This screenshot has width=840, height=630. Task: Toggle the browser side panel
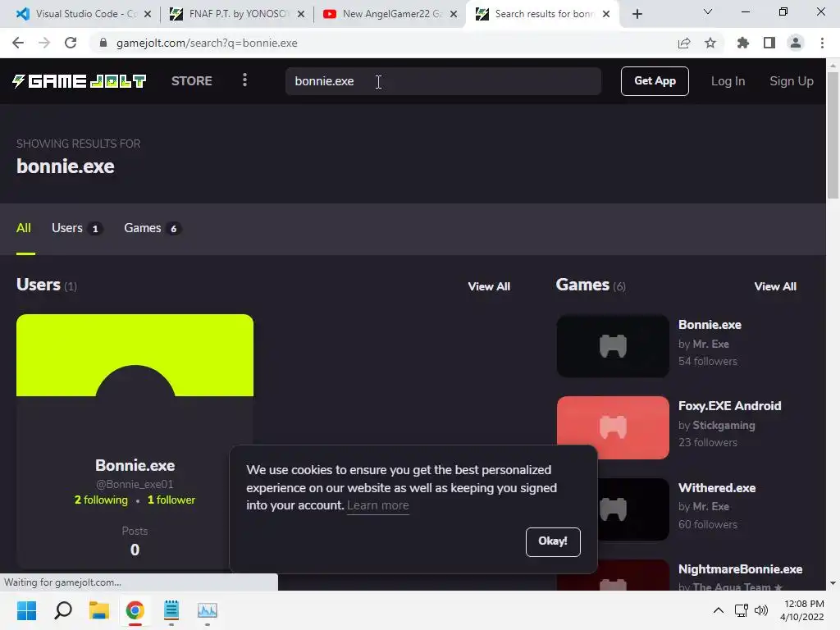769,43
